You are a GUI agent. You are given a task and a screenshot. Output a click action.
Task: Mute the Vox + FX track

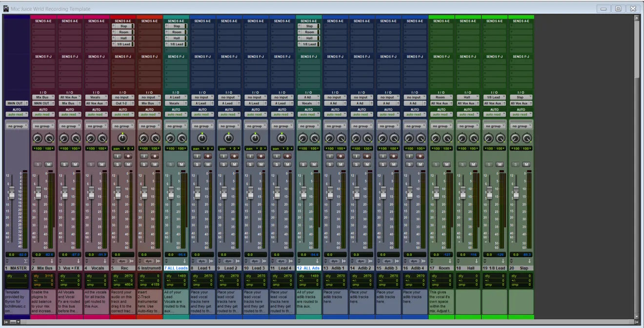coord(76,164)
